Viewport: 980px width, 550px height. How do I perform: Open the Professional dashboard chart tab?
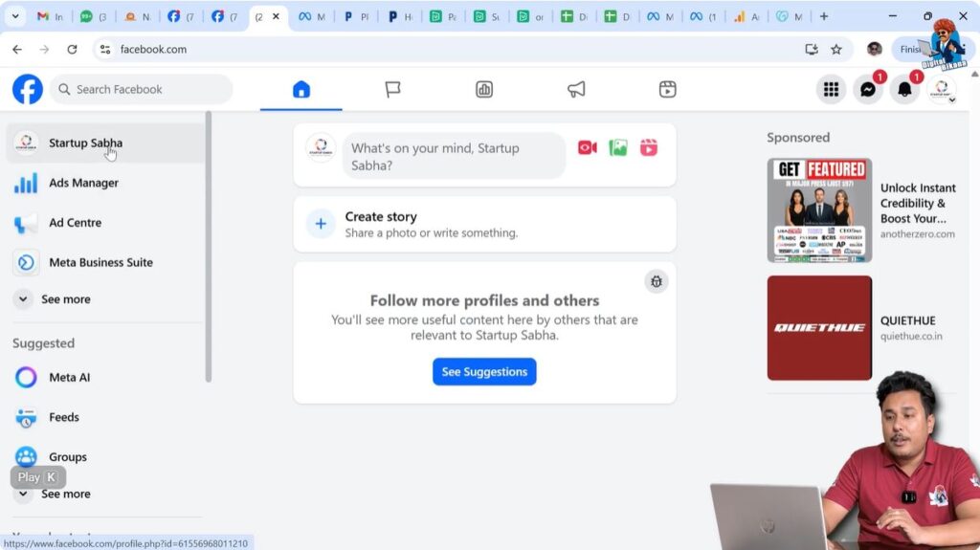483,89
